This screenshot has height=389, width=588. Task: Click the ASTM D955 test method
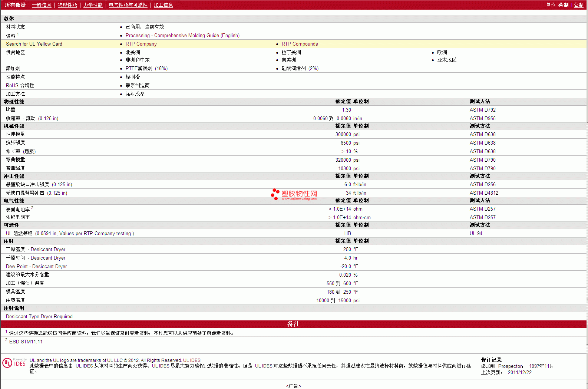pyautogui.click(x=482, y=119)
